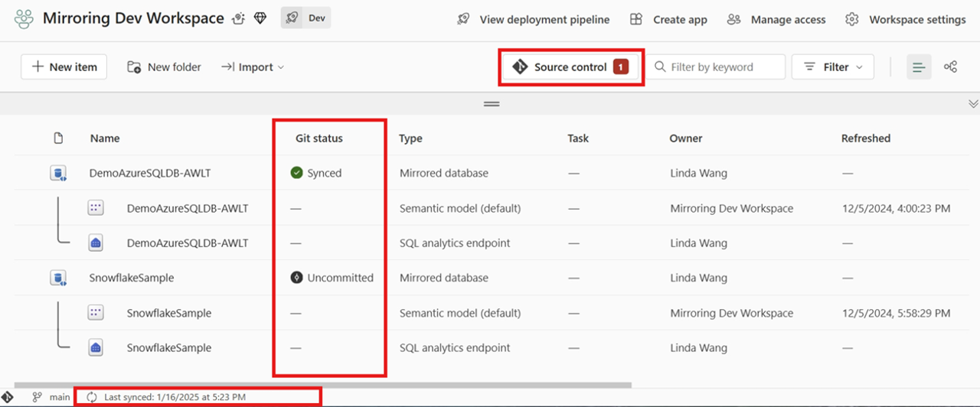Open the Source control panel

point(570,67)
